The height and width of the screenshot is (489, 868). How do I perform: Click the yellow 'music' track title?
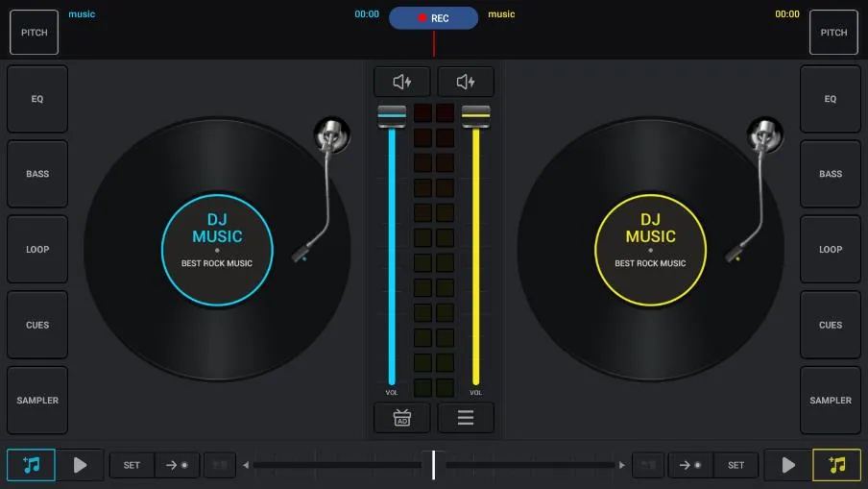click(501, 13)
